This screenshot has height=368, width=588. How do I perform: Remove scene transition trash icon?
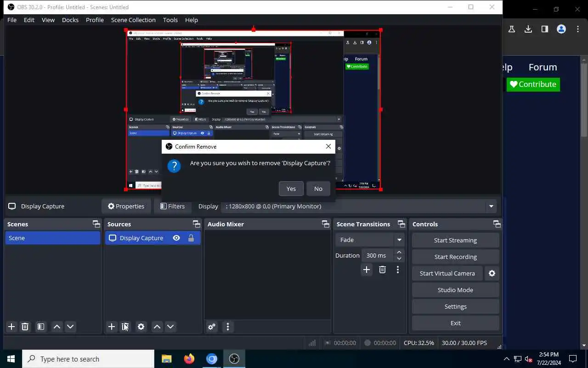(x=382, y=270)
